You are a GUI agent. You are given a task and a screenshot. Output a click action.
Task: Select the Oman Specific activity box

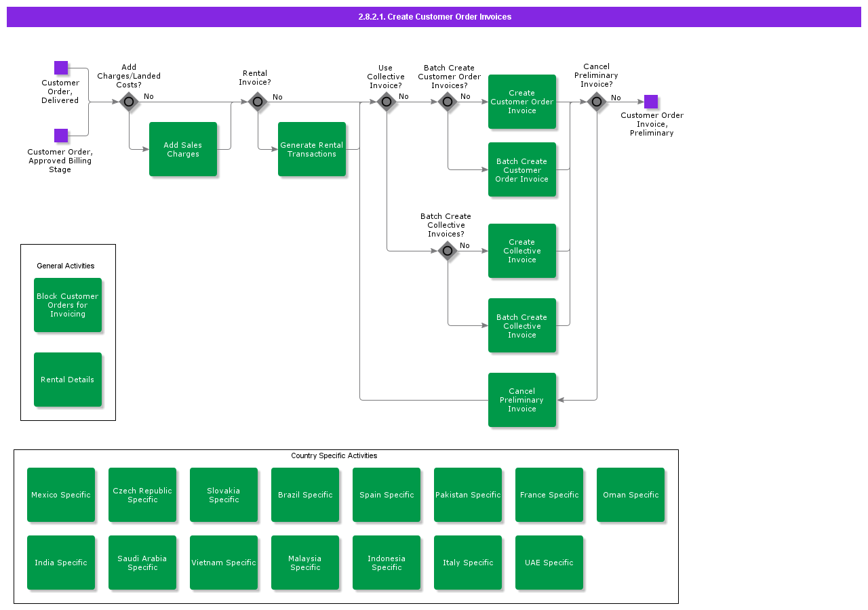[x=631, y=495]
